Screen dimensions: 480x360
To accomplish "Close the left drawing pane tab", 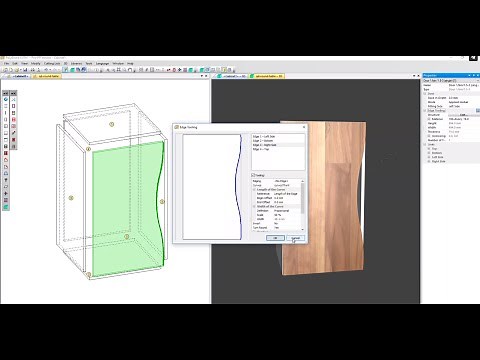I will [206, 76].
